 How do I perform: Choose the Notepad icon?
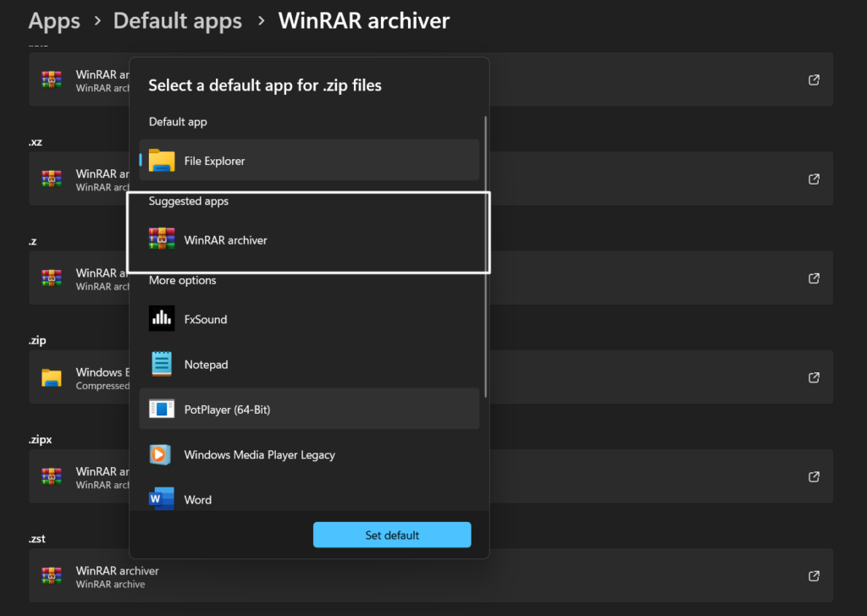[162, 364]
